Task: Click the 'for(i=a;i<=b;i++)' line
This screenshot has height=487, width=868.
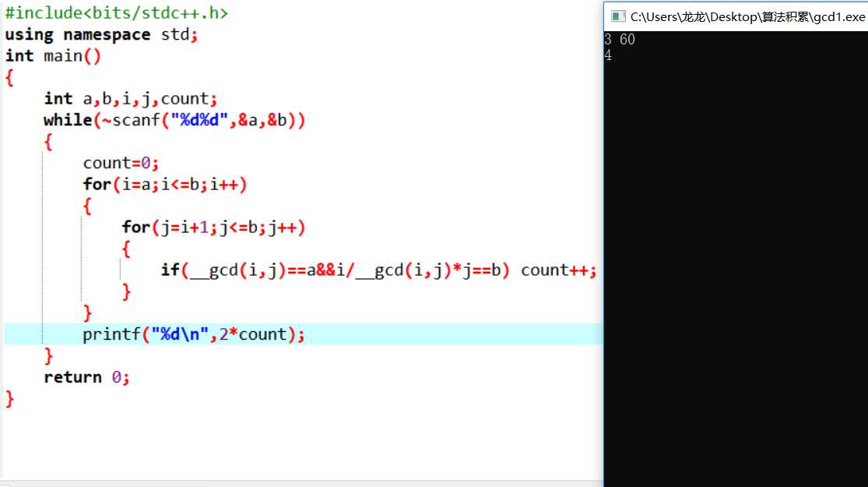Action: pyautogui.click(x=165, y=185)
